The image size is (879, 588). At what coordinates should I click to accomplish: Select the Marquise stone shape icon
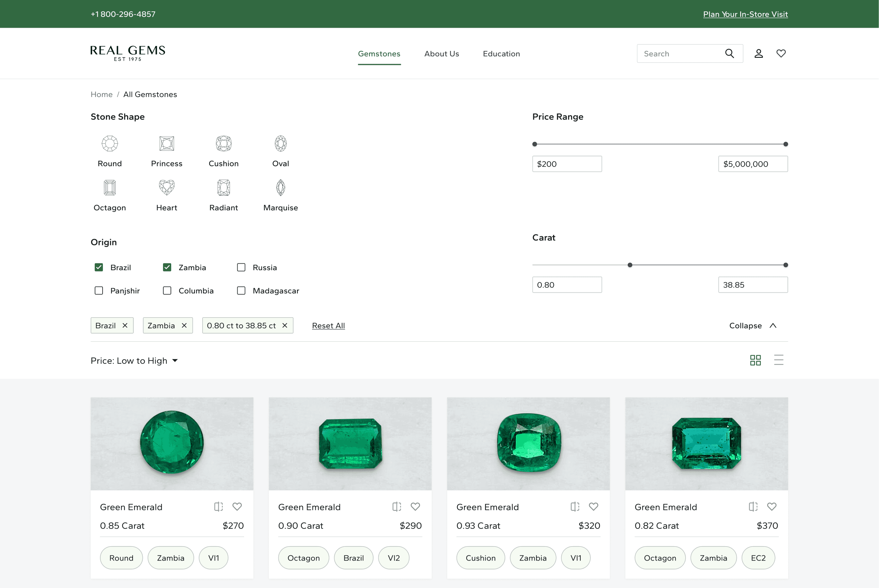pyautogui.click(x=280, y=188)
